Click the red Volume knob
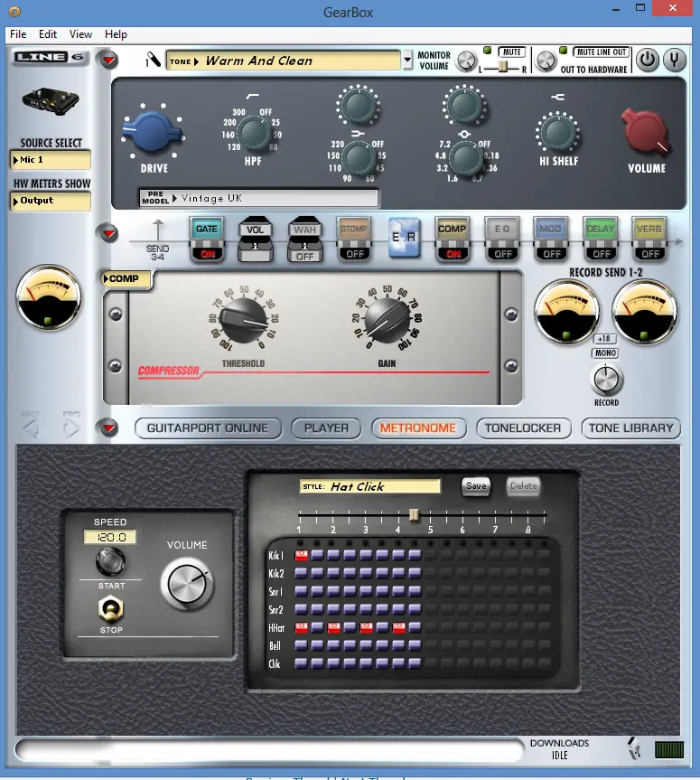The width and height of the screenshot is (700, 780). (645, 131)
